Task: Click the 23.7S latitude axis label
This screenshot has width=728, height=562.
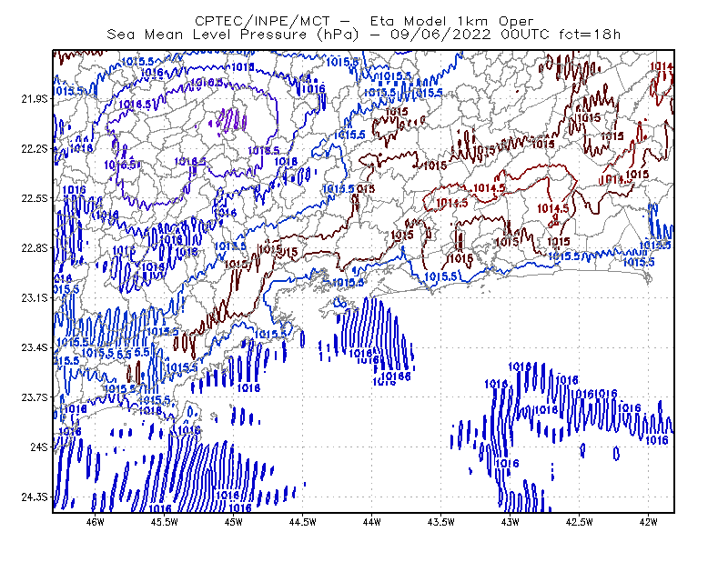Action: [34, 397]
